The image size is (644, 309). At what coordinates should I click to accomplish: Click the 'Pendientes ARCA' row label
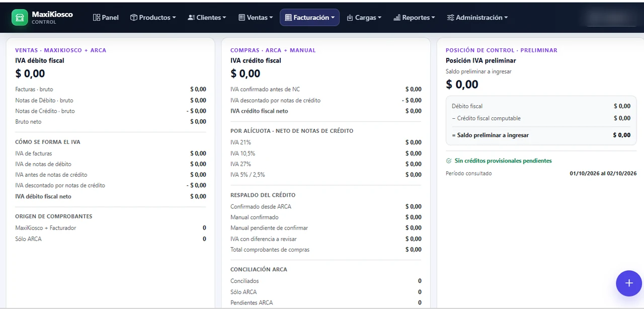pyautogui.click(x=252, y=302)
